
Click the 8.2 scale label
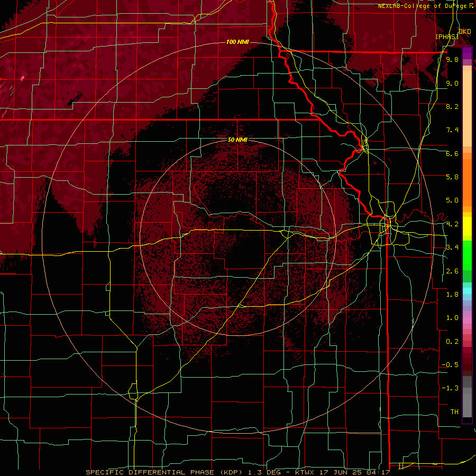pyautogui.click(x=452, y=106)
